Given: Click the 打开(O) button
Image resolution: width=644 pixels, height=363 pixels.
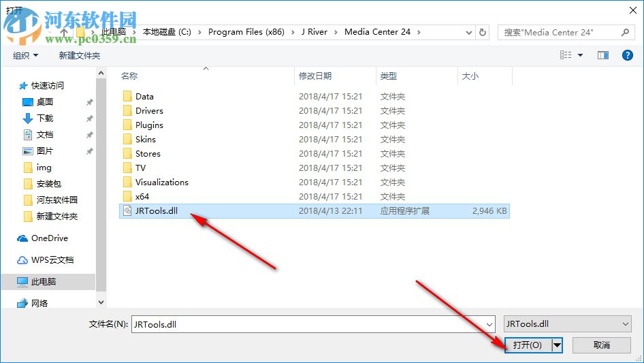Looking at the screenshot, I should click(528, 345).
